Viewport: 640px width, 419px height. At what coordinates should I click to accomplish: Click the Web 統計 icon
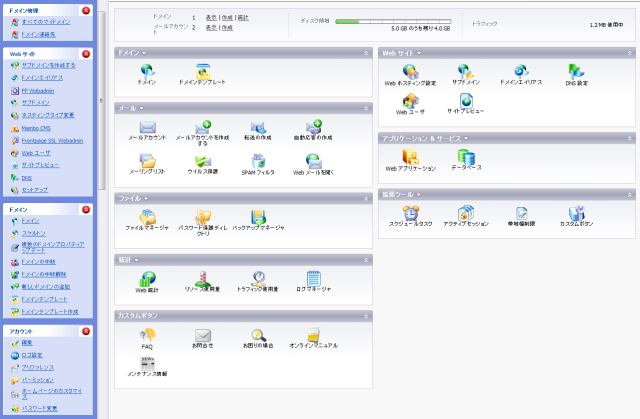[147, 279]
